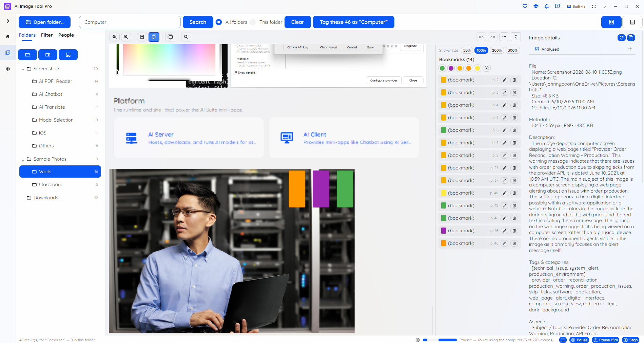Viewport: 644px width, 343px height.
Task: Filter bookmarks by green color swatch
Action: pos(442,68)
